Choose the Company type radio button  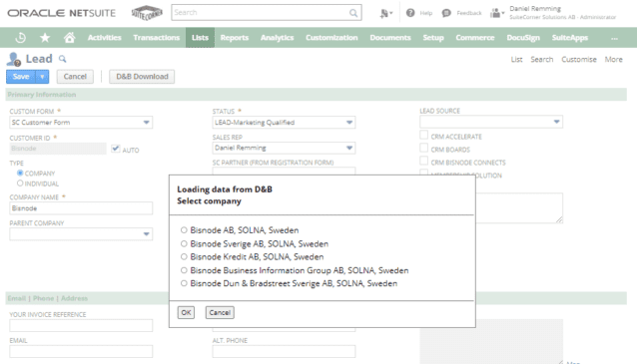click(x=20, y=173)
